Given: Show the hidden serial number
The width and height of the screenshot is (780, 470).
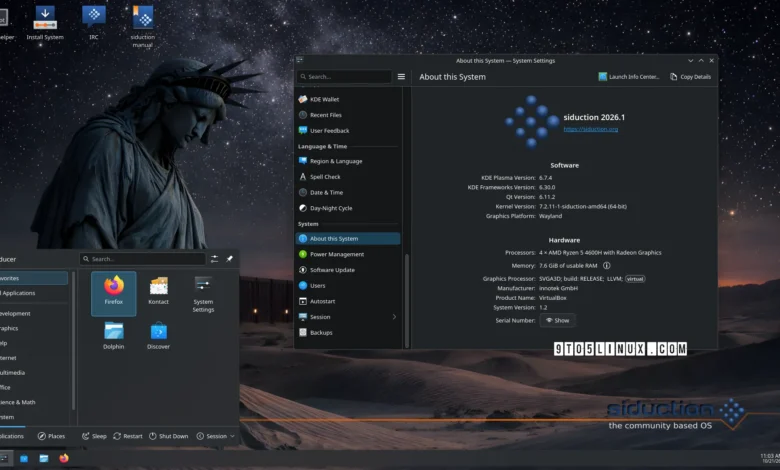Looking at the screenshot, I should point(558,320).
